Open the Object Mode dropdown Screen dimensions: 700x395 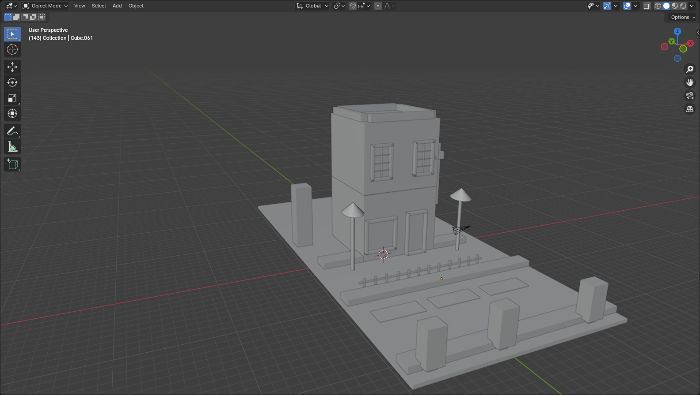45,6
